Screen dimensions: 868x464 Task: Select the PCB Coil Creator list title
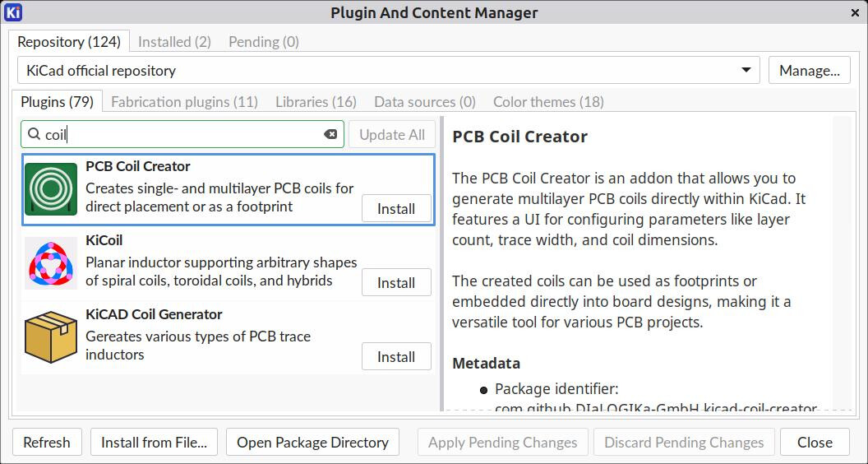tap(138, 166)
